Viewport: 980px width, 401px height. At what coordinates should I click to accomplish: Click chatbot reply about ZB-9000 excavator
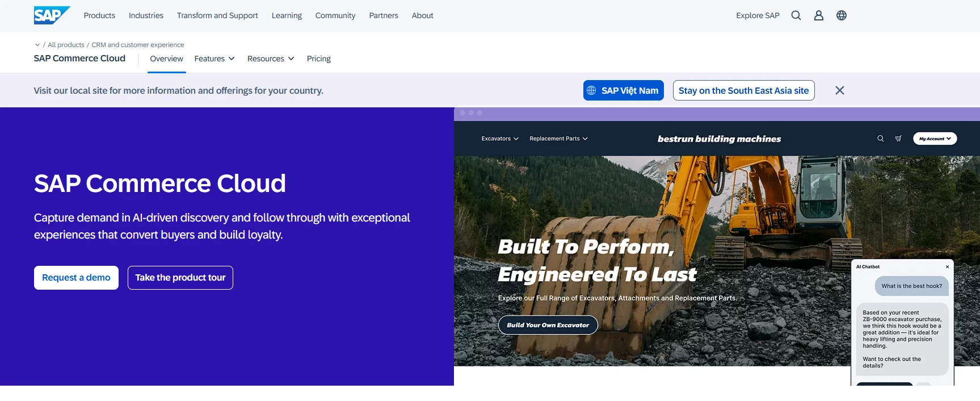coord(902,339)
